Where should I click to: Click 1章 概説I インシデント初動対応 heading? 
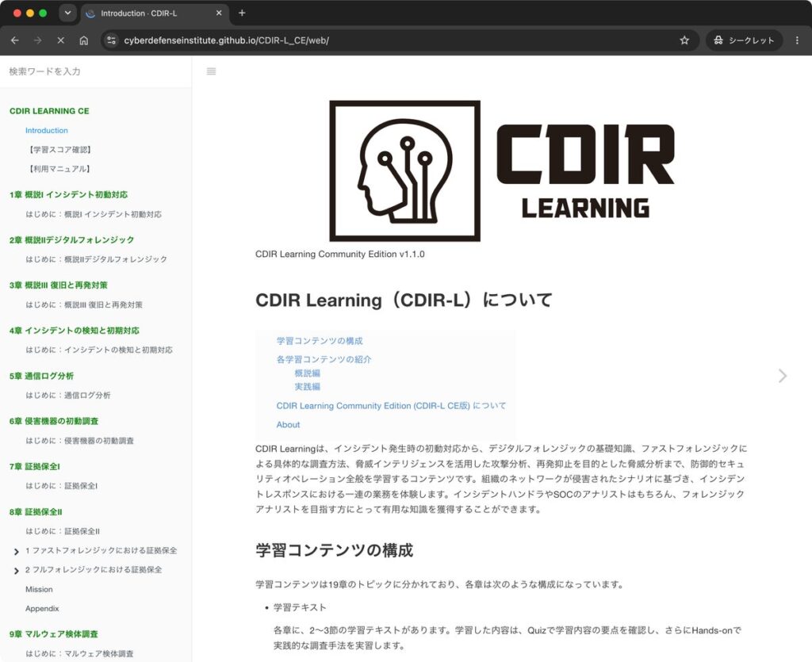(68, 194)
